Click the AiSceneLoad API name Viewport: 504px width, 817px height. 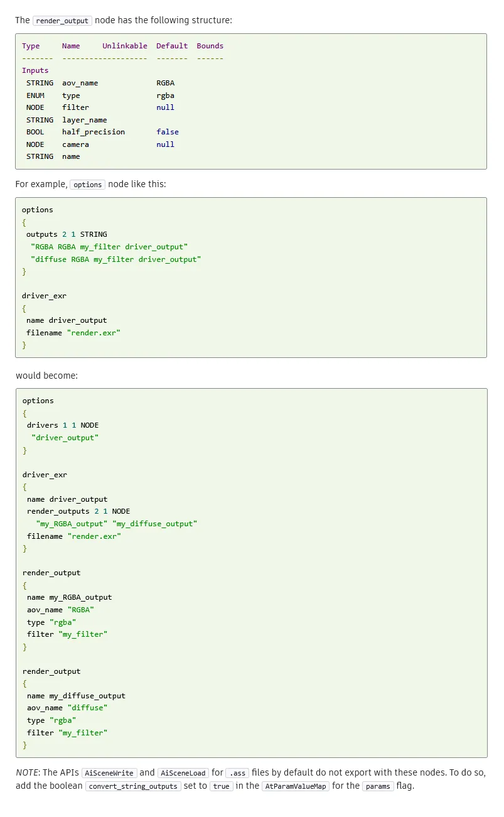click(182, 773)
